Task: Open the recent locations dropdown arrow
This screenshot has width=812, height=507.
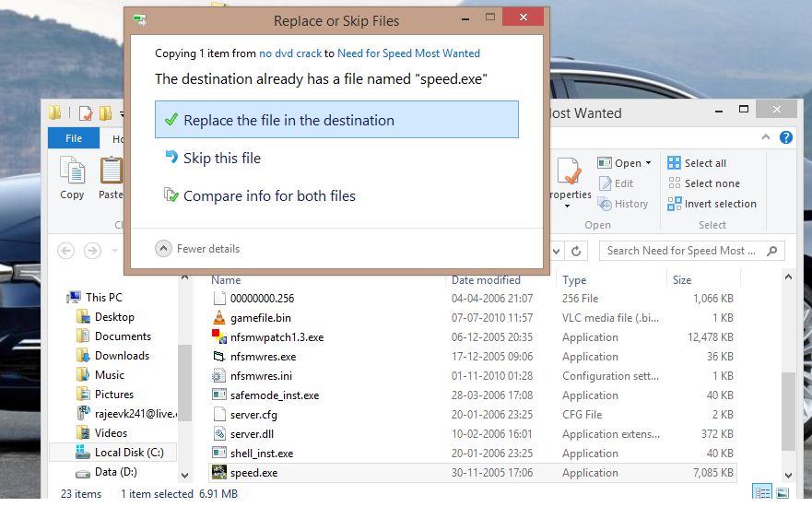Action: [114, 251]
